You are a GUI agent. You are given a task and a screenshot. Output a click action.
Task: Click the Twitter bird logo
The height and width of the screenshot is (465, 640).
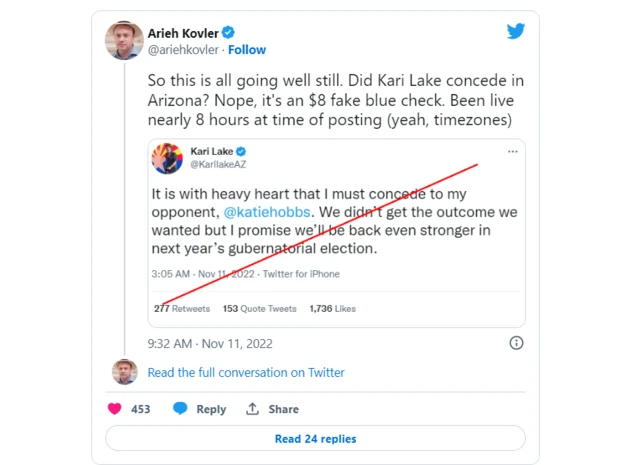(x=515, y=31)
